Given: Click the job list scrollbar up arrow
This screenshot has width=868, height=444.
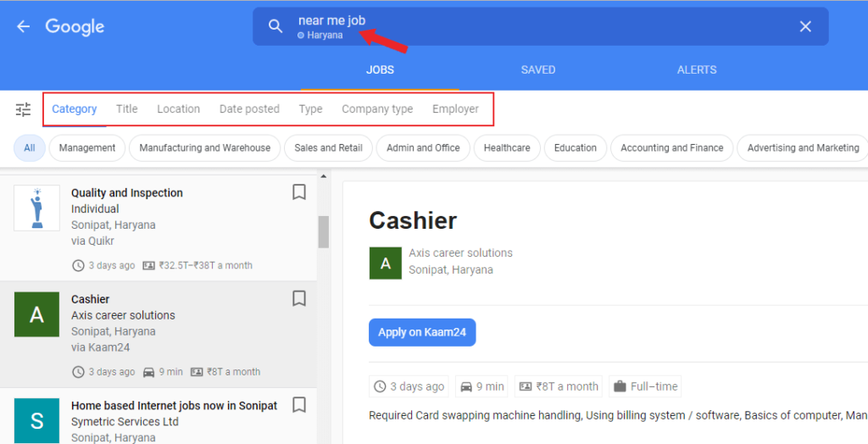Looking at the screenshot, I should click(x=323, y=176).
